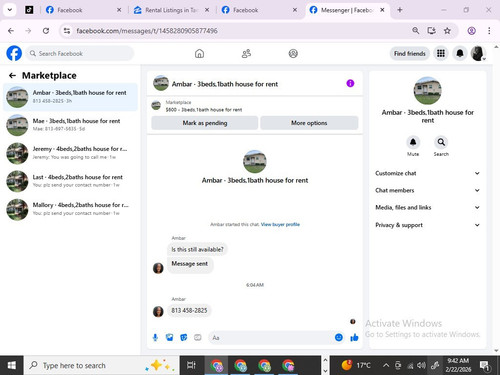
Task: Click More options button
Action: click(x=309, y=123)
